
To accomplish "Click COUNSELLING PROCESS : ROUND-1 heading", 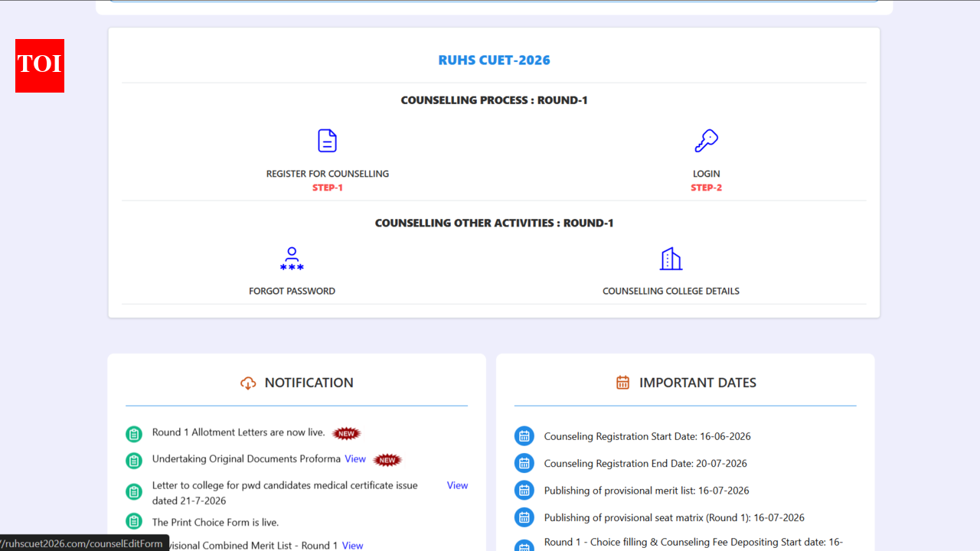I will [495, 100].
